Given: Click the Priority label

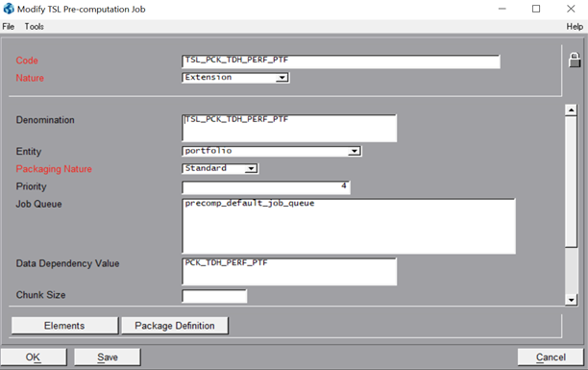Looking at the screenshot, I should (x=31, y=186).
